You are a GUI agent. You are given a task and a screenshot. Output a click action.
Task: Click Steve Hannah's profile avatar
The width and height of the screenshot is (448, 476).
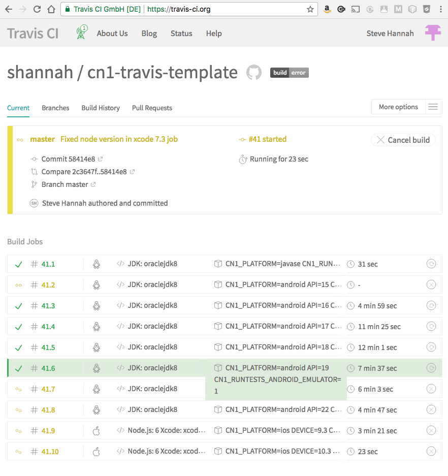(432, 33)
